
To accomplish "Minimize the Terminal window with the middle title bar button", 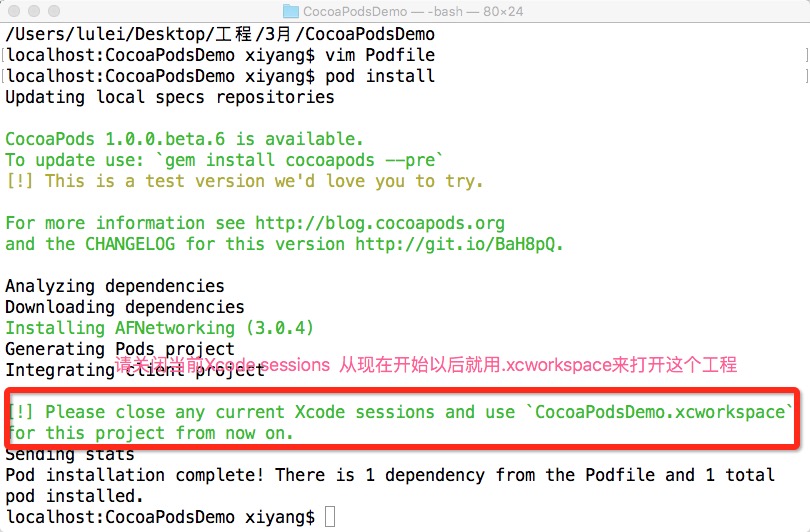I will coord(34,11).
